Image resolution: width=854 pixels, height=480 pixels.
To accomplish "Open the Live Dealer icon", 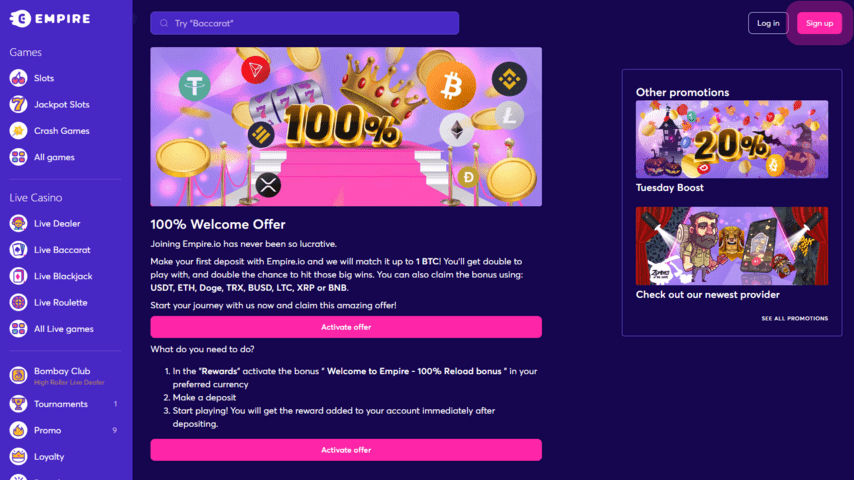I will click(x=18, y=223).
